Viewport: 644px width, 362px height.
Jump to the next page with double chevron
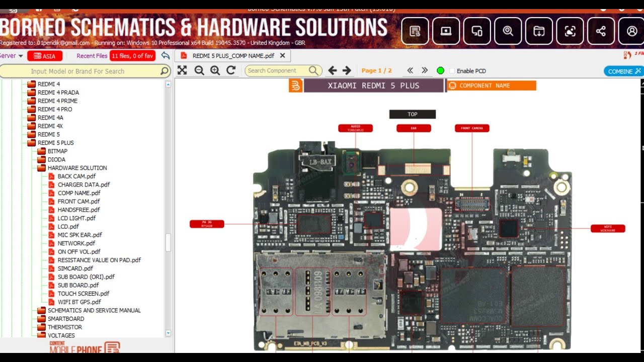[425, 70]
